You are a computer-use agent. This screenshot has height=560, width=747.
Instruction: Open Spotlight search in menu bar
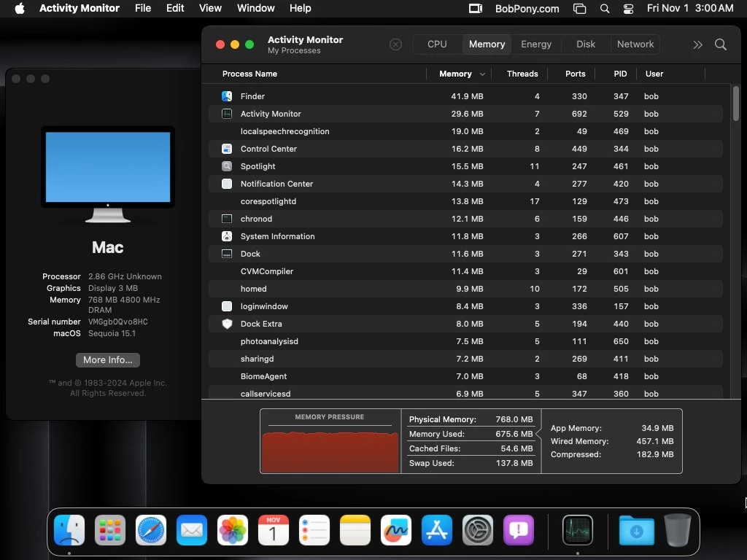coord(605,8)
